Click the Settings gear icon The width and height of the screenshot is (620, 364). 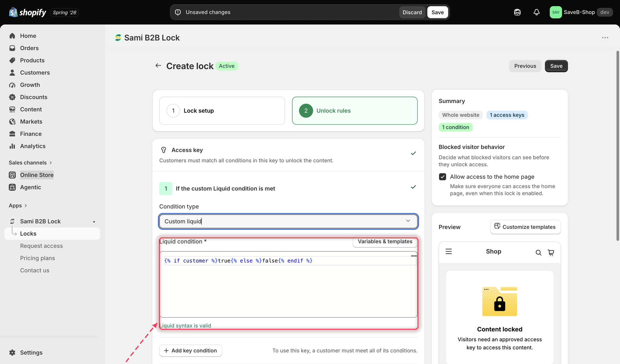[12, 353]
